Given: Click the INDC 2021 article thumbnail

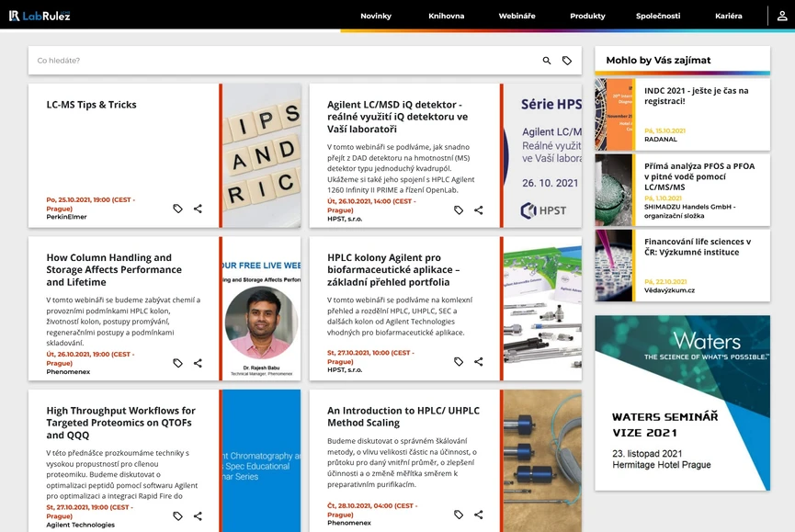Looking at the screenshot, I should pos(614,115).
